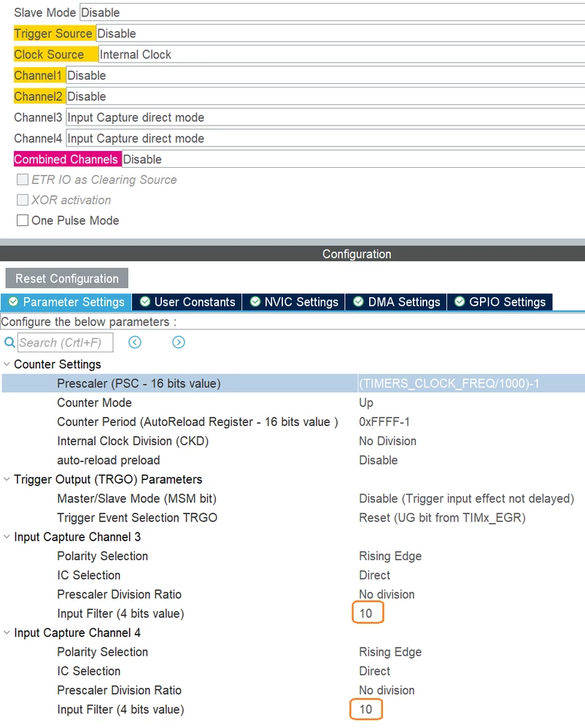Click the parameter Search field
This screenshot has height=728, width=585.
tap(65, 342)
